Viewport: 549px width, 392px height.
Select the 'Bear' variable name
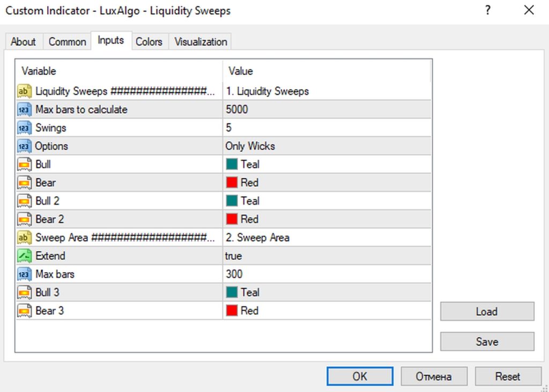click(x=46, y=183)
